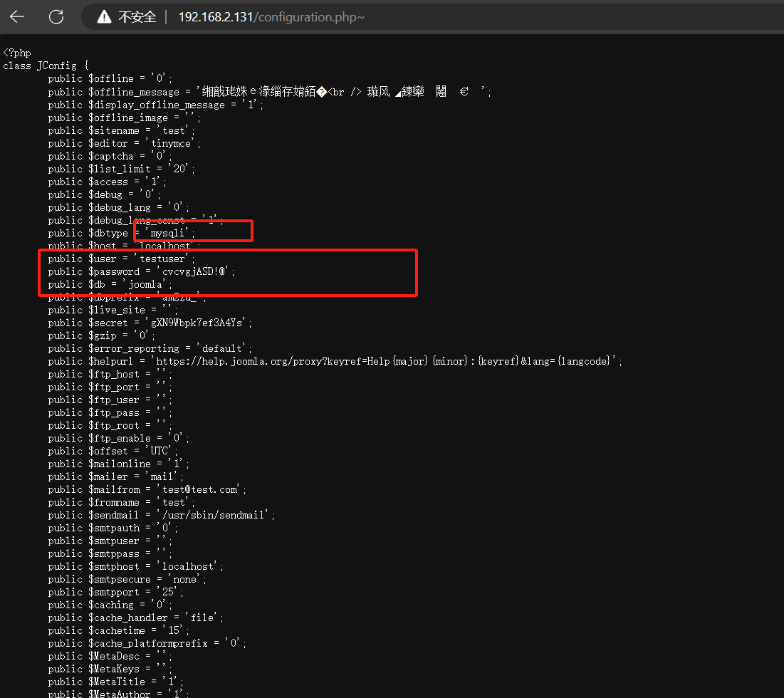Click the '$dbtype = 'mysqli'' line
This screenshot has width=784, height=698.
pyautogui.click(x=122, y=233)
